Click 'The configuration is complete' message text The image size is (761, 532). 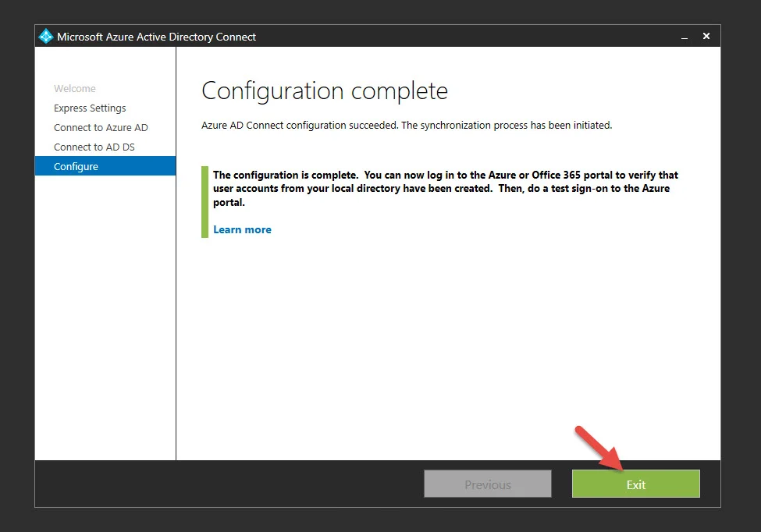[x=446, y=188]
